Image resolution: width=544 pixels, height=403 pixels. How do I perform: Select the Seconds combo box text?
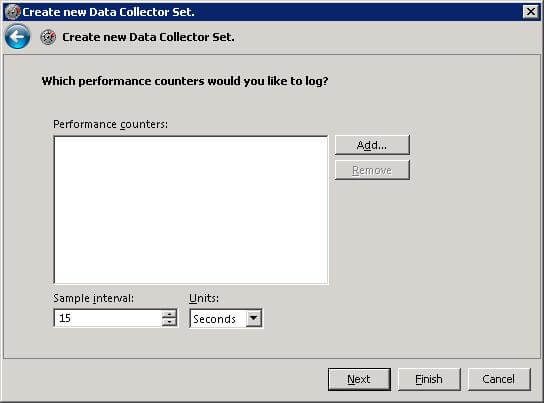214,319
